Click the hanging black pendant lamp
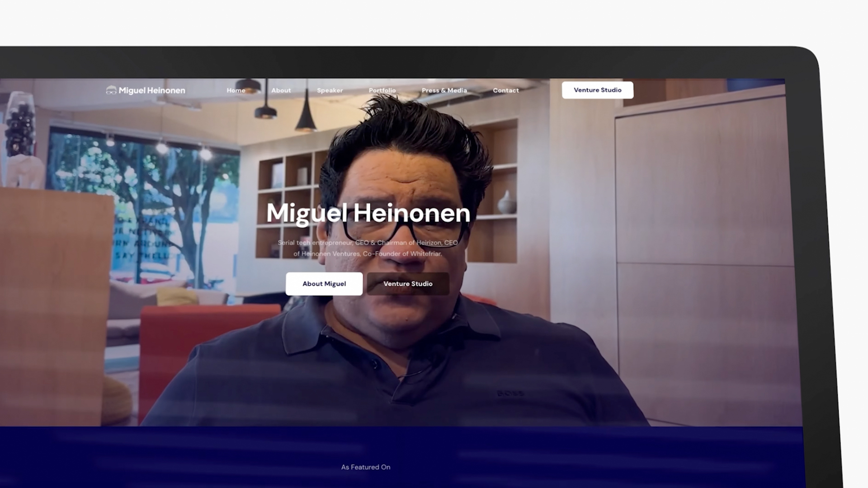Screen dimensions: 868x488 (x=306, y=117)
